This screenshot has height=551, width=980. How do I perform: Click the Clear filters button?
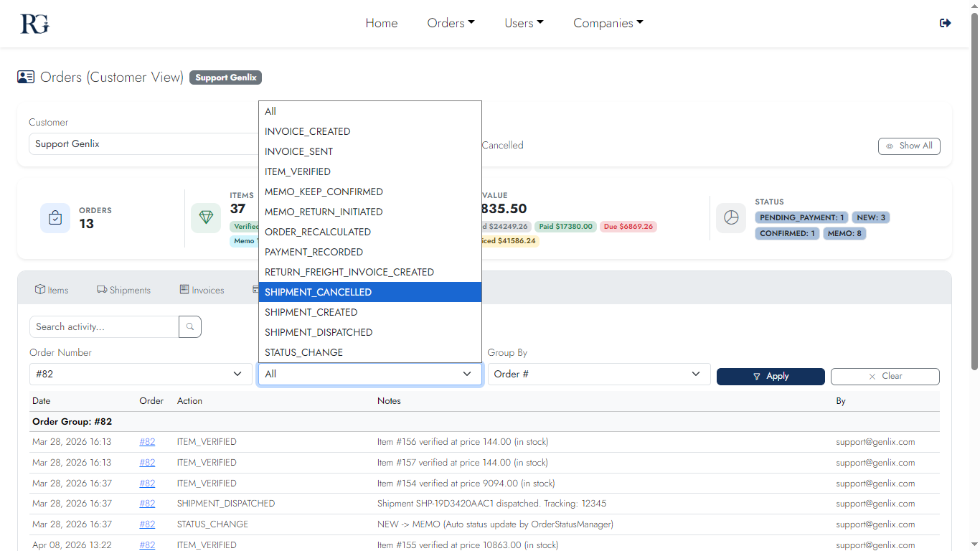[885, 376]
